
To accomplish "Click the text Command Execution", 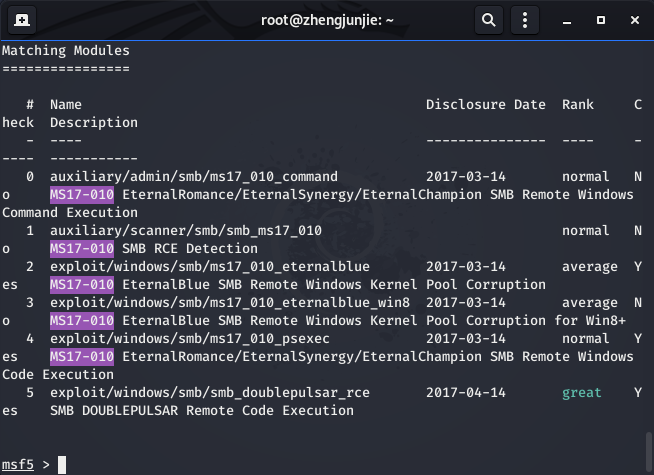I will [x=70, y=213].
